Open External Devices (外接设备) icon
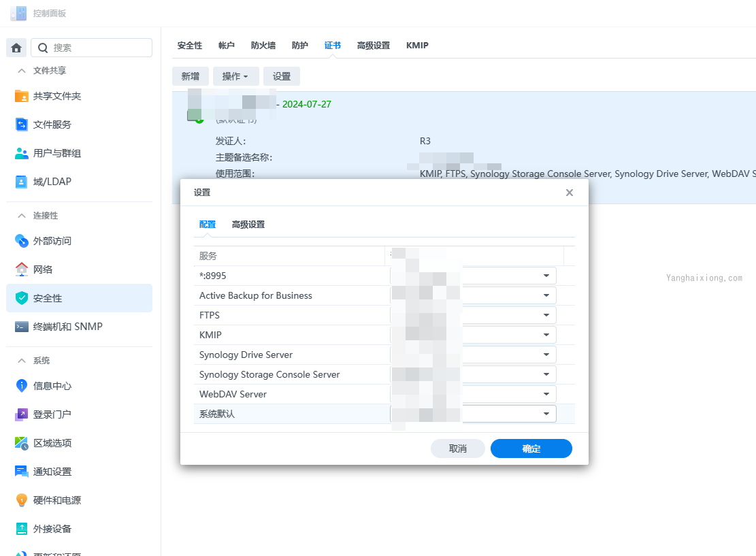The height and width of the screenshot is (556, 756). pos(22,529)
